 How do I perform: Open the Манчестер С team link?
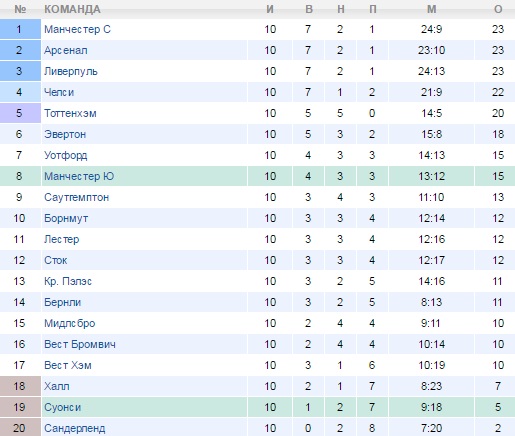(x=77, y=29)
